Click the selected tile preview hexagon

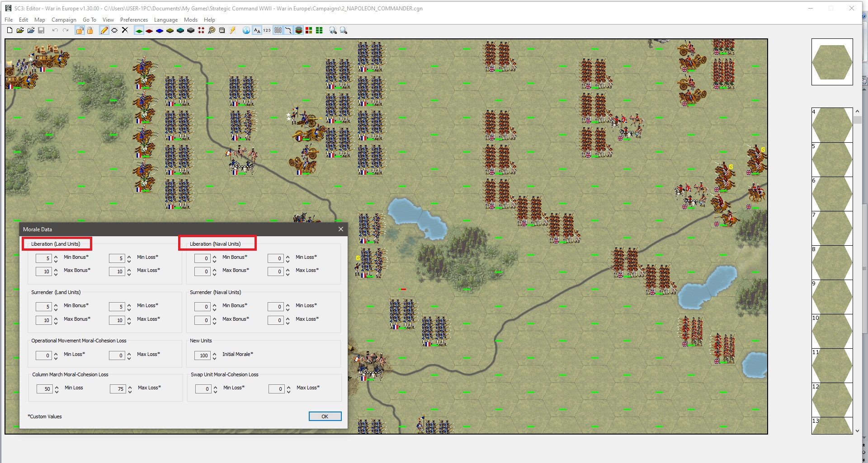tap(832, 62)
